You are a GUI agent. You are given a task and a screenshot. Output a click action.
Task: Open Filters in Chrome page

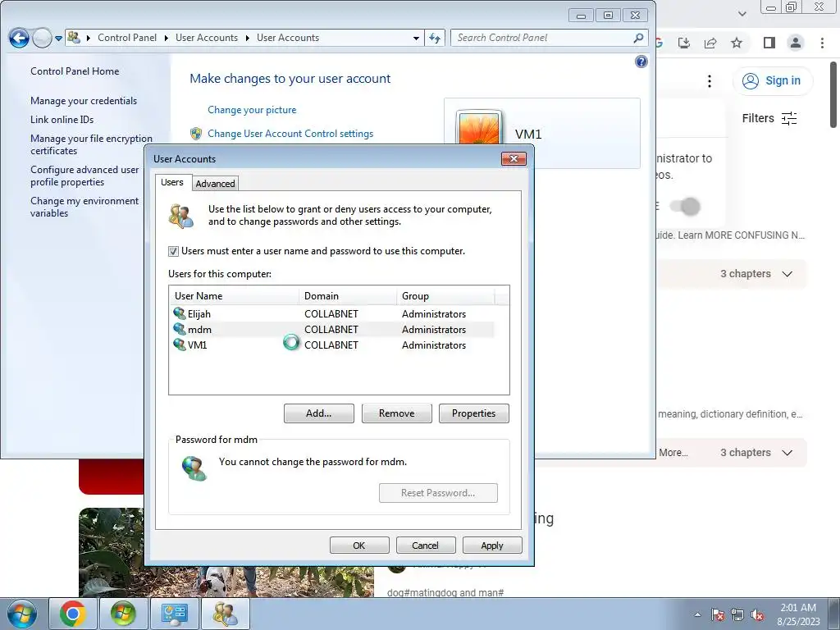point(769,118)
